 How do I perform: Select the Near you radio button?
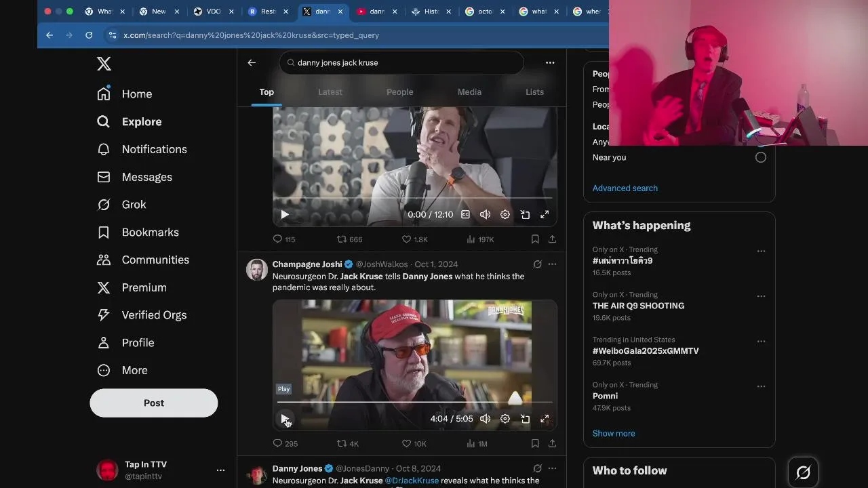click(x=761, y=157)
